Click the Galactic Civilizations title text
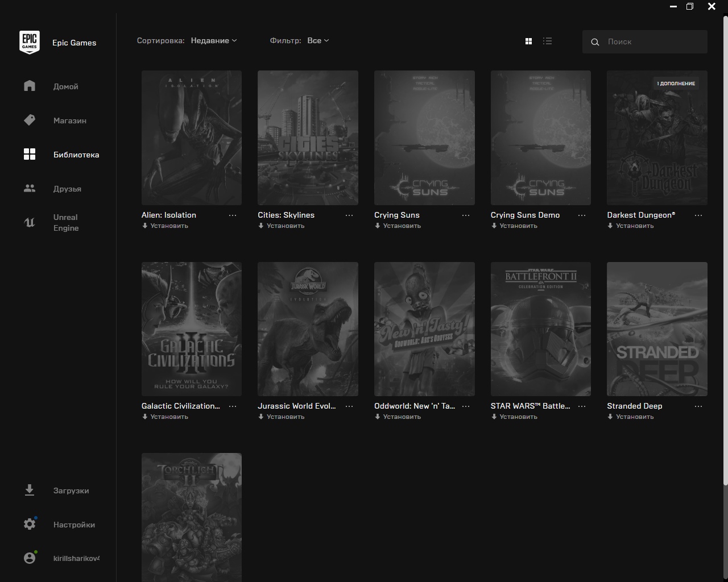Screen dimensions: 728x582 (x=181, y=406)
